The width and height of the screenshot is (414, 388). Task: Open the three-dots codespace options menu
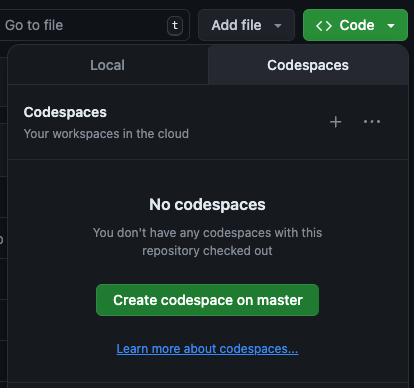(372, 122)
